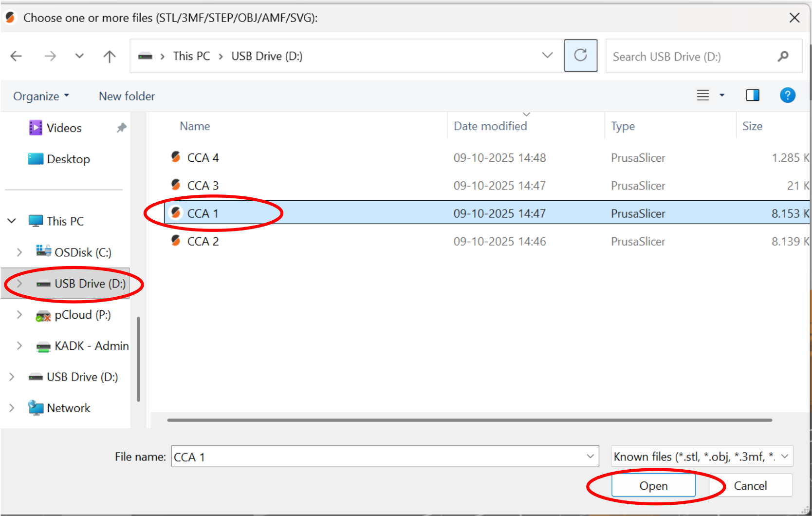Click the pin next to Videos
The height and width of the screenshot is (516, 812).
click(121, 128)
